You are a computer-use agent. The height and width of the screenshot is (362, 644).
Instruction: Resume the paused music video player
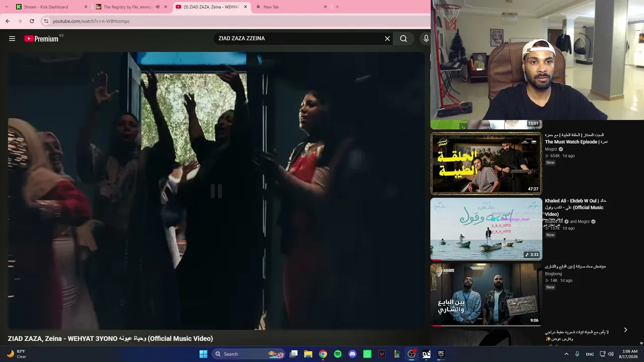click(216, 191)
